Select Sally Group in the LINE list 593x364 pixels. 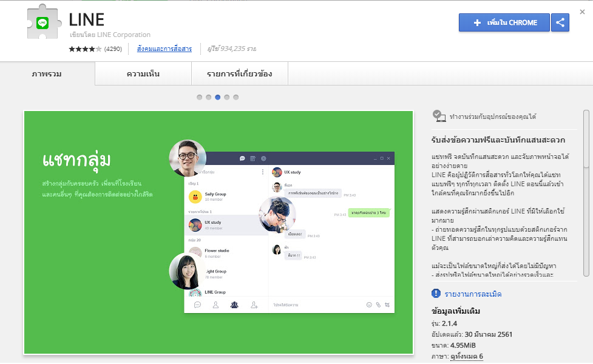226,197
